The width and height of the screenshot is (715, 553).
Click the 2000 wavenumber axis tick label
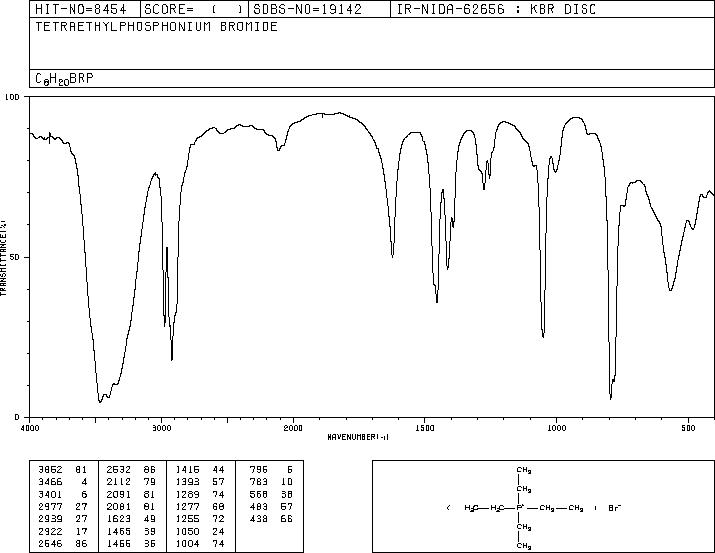(293, 428)
